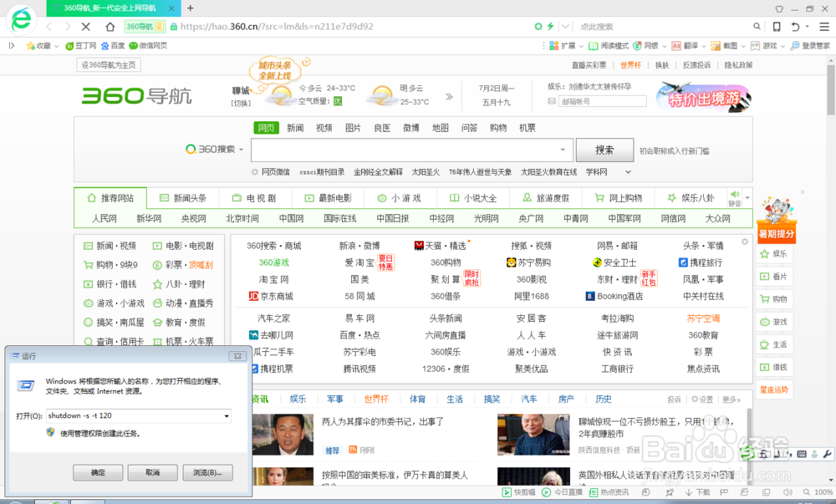Click the 邮箱帐号 input field
Viewport: 836px width, 504px height.
[x=602, y=101]
